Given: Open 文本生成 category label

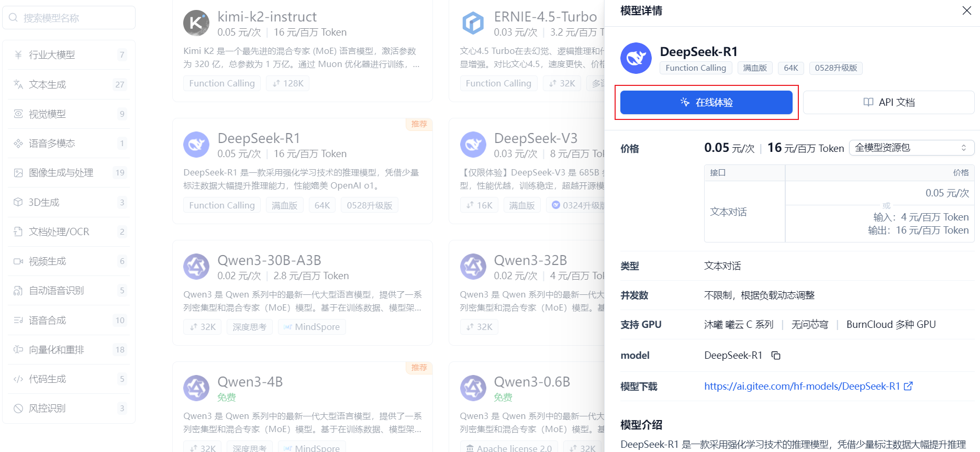Looking at the screenshot, I should point(48,84).
